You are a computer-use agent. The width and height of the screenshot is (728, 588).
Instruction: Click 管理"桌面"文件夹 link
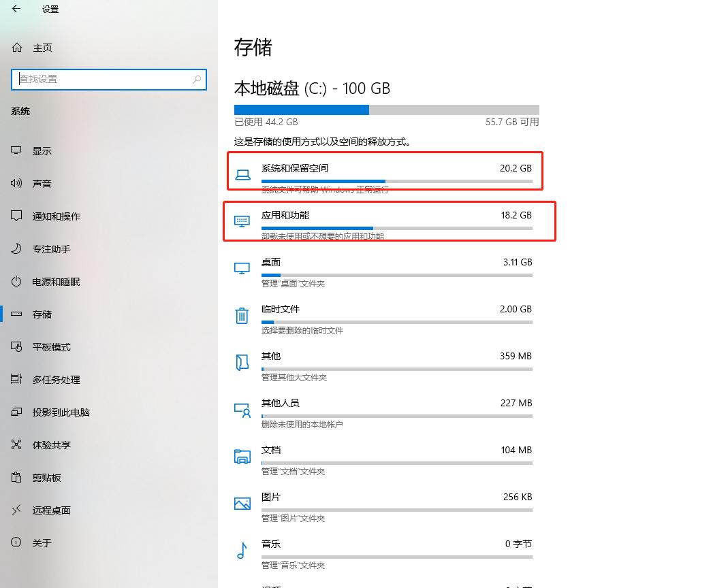292,284
